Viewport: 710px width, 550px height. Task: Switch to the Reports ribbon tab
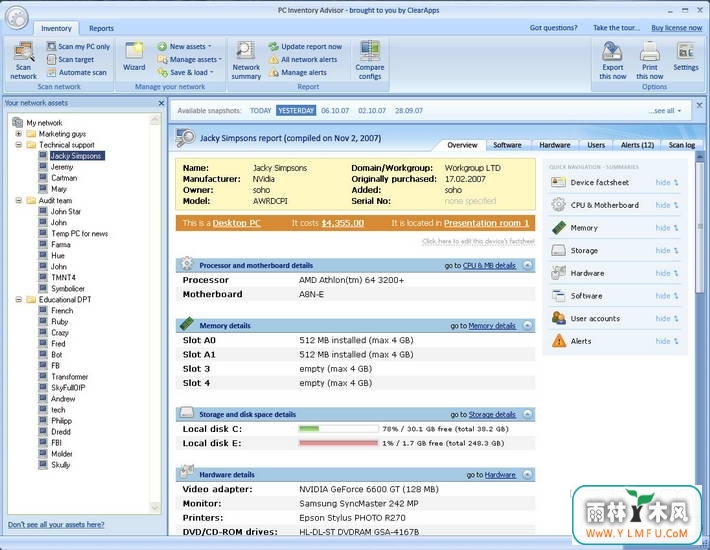pyautogui.click(x=101, y=28)
